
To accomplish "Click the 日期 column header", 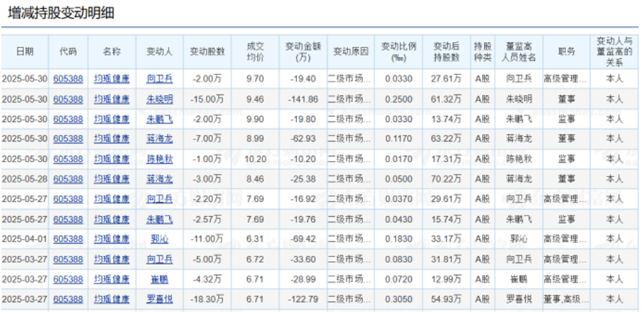I will tap(25, 52).
